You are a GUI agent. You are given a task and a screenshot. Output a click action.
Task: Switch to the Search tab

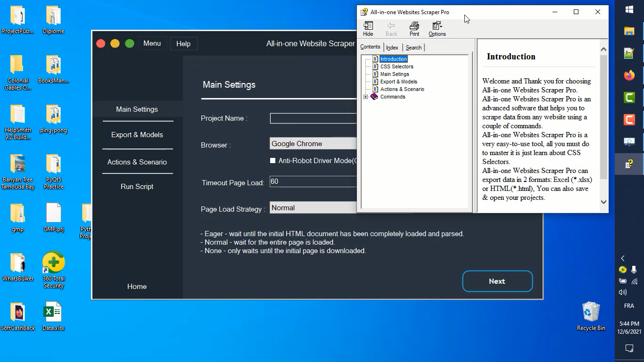click(413, 48)
